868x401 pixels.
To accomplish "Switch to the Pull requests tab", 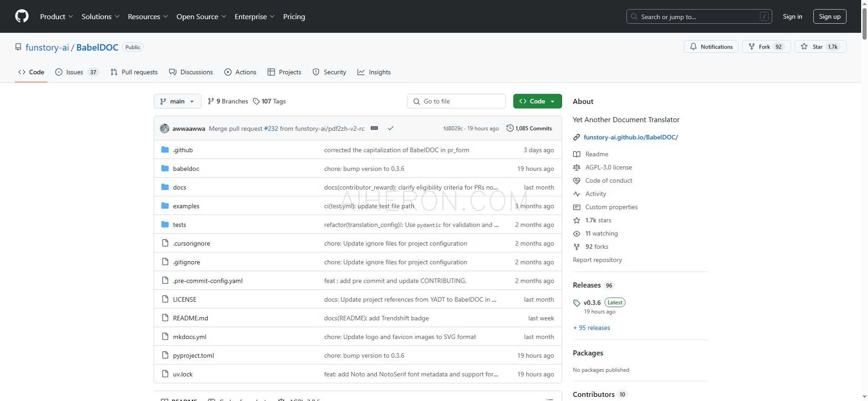I will click(134, 72).
